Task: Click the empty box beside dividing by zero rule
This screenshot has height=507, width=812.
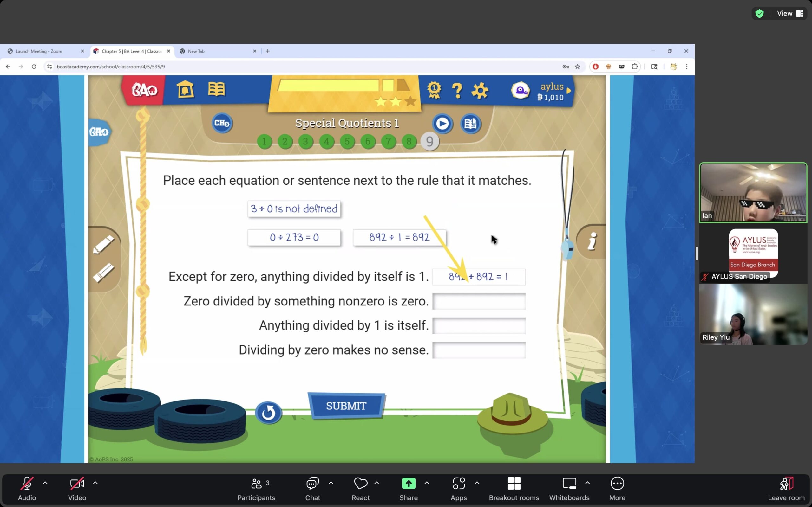Action: (478, 350)
